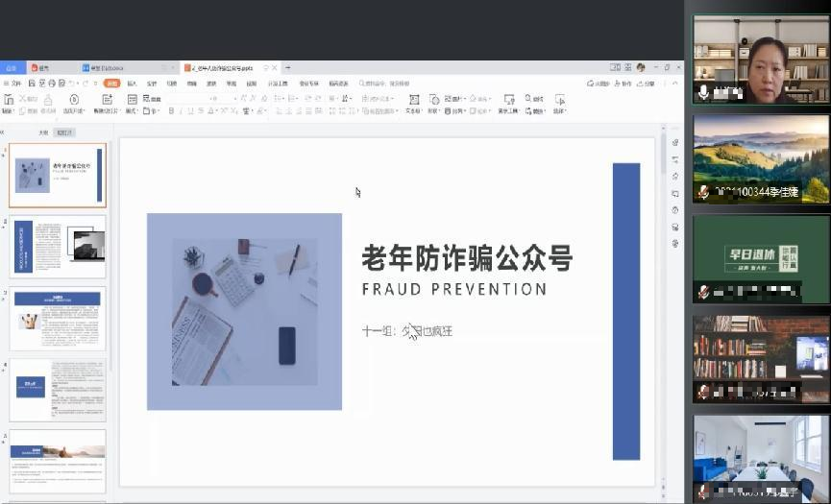Click the slide Layout (版式) icon
Viewport: 831px width, 504px height.
tap(132, 99)
